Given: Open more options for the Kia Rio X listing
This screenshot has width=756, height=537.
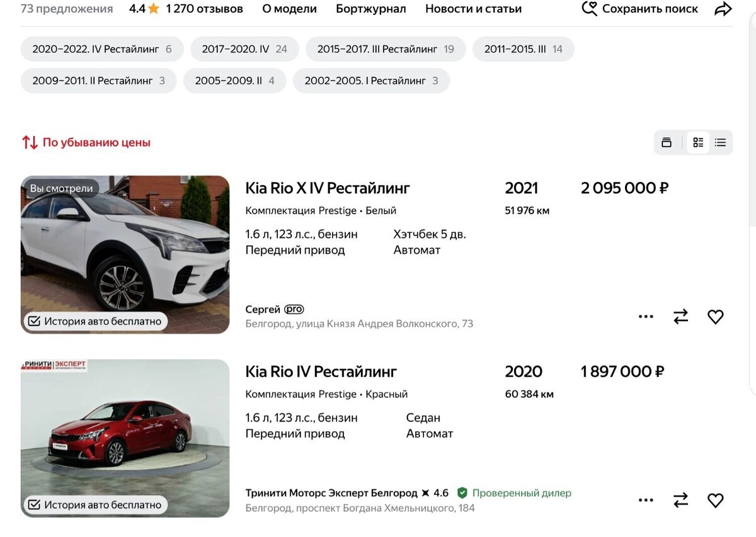Looking at the screenshot, I should click(646, 317).
